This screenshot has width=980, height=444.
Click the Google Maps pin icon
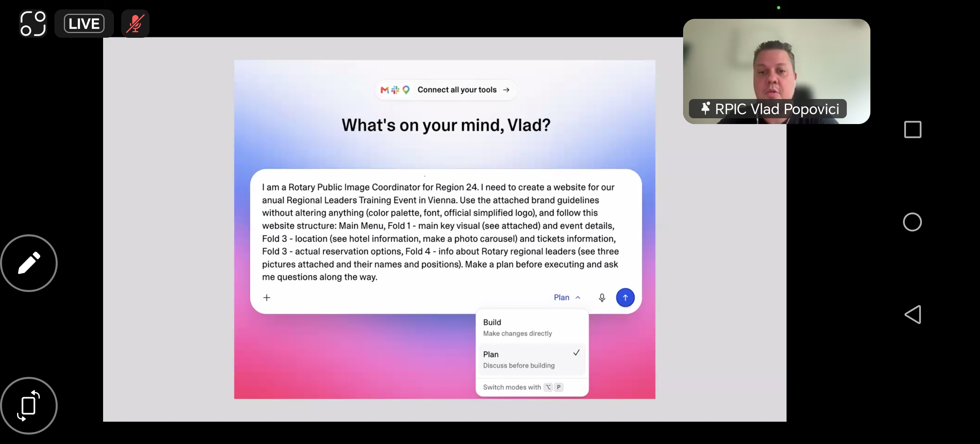click(406, 90)
